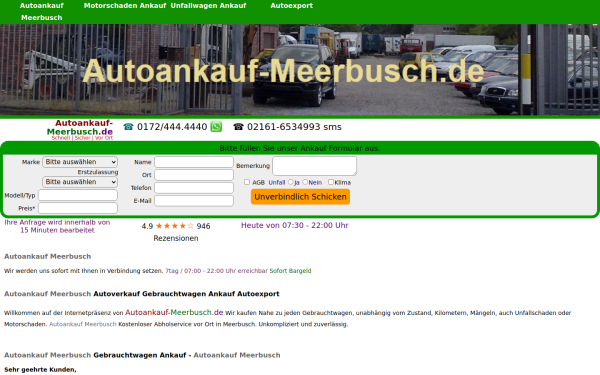Viewport: 600px width, 375px height.
Task: Click the 'Sehr geehrte Kunden,' text
Action: pos(40,370)
